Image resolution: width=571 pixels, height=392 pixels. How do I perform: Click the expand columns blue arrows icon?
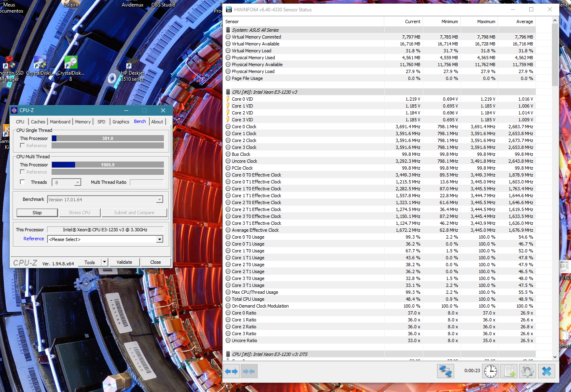(x=232, y=371)
